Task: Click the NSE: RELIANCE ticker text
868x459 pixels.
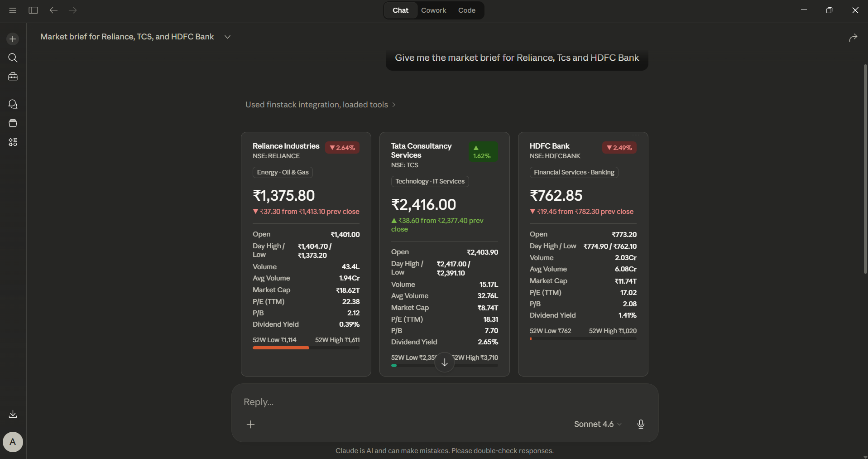Action: click(276, 156)
